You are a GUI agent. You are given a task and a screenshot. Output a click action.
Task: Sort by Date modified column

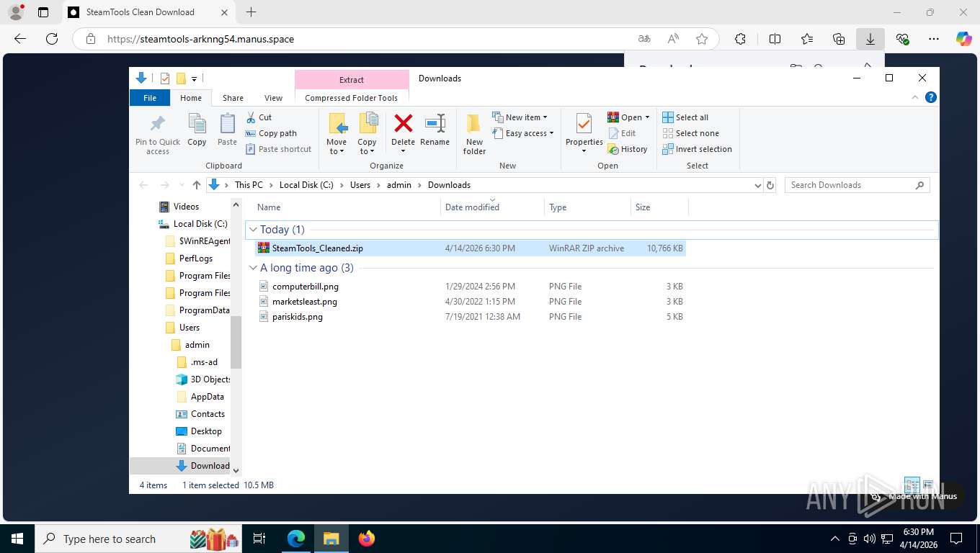[492, 207]
